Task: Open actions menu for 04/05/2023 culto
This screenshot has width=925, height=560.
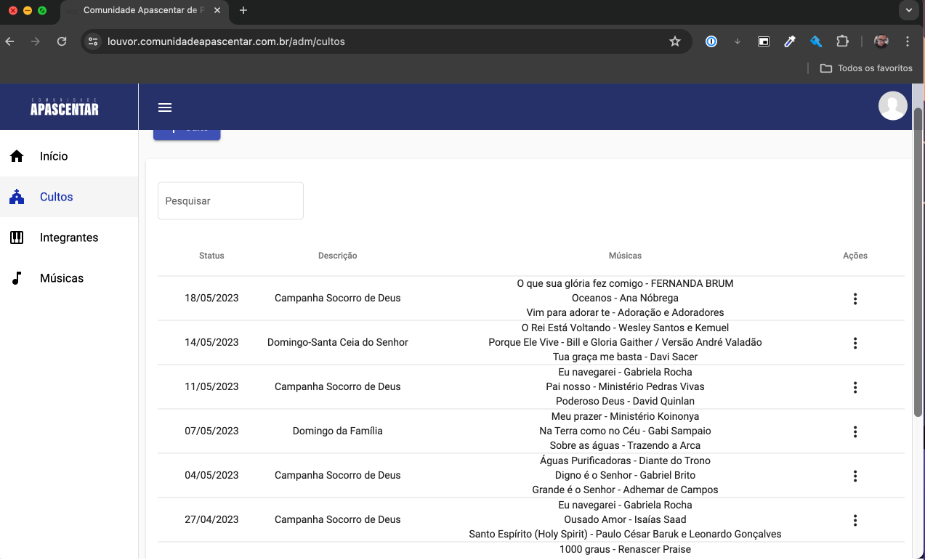Action: click(x=855, y=476)
